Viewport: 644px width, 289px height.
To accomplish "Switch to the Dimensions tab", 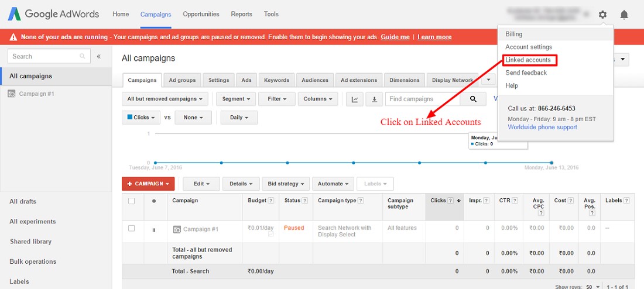I will (405, 80).
